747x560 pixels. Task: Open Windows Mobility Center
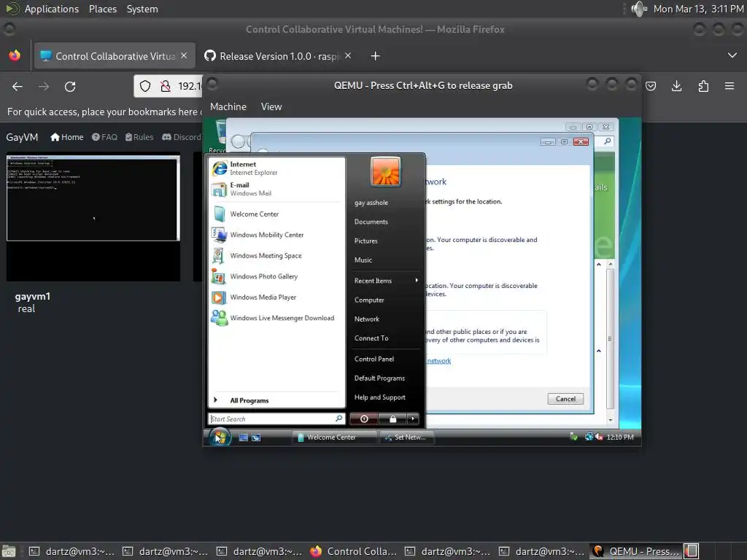[x=276, y=235]
